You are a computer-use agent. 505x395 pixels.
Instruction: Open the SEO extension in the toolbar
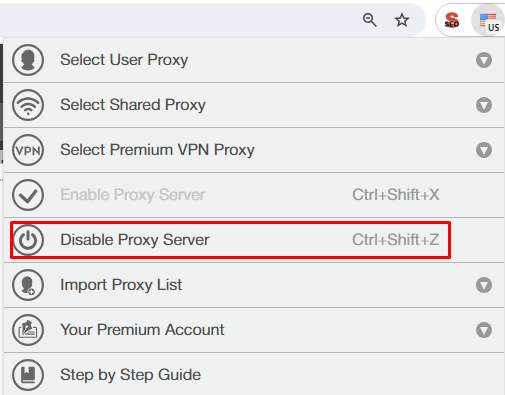(452, 20)
